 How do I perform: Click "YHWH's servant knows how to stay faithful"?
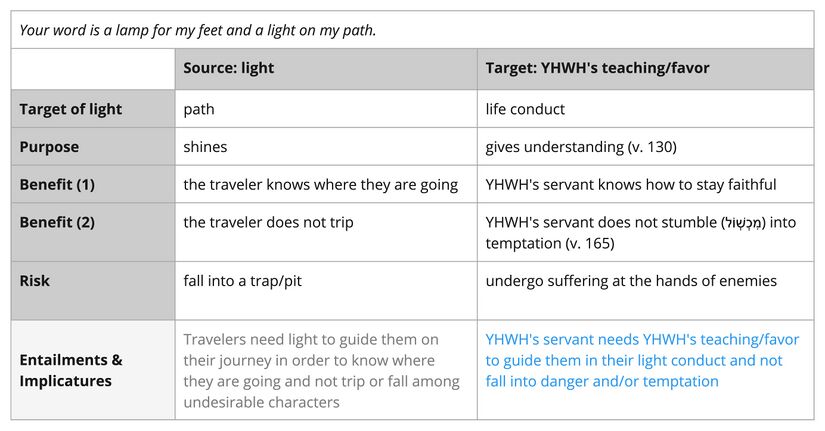point(631,185)
